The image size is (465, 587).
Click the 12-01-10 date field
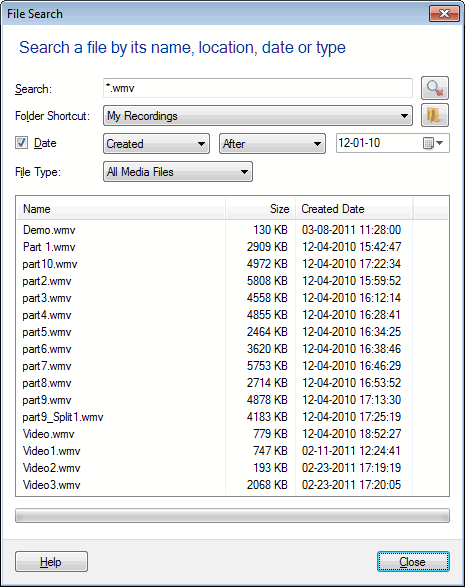(379, 143)
